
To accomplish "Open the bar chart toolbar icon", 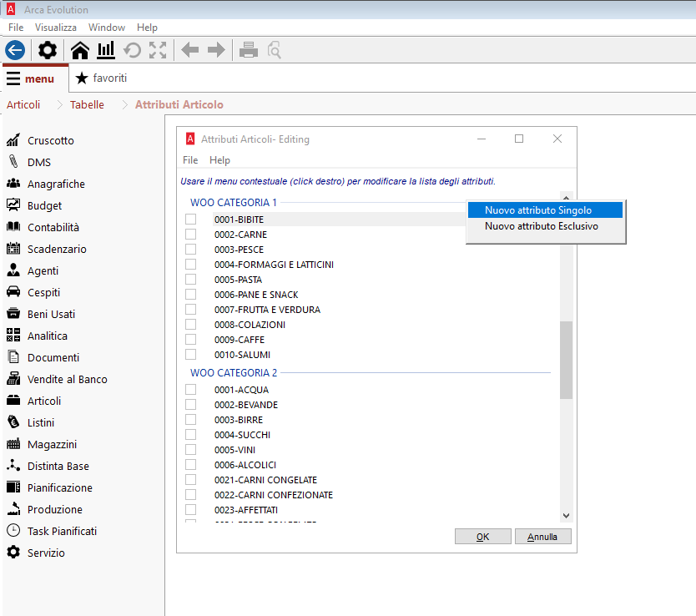I will point(106,50).
